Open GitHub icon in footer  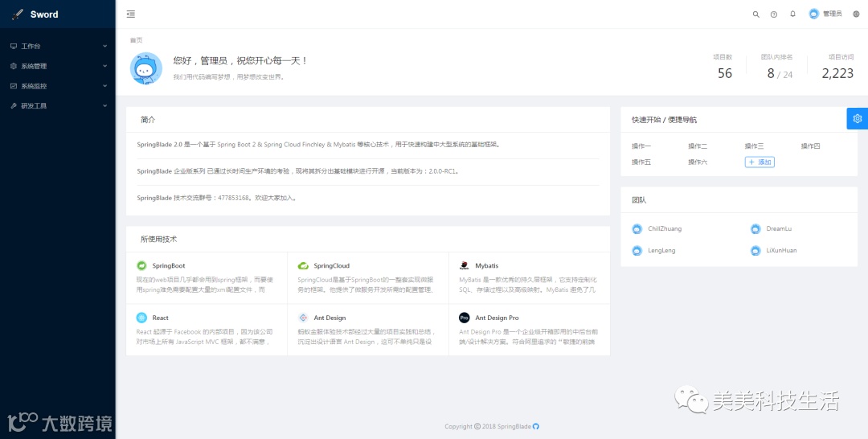point(536,426)
